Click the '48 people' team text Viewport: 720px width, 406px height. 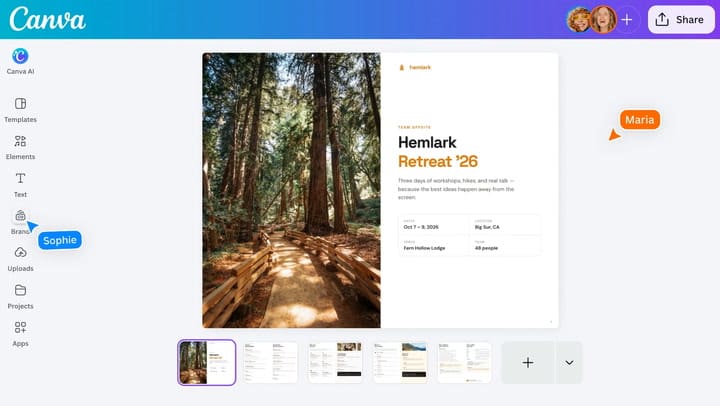(486, 248)
